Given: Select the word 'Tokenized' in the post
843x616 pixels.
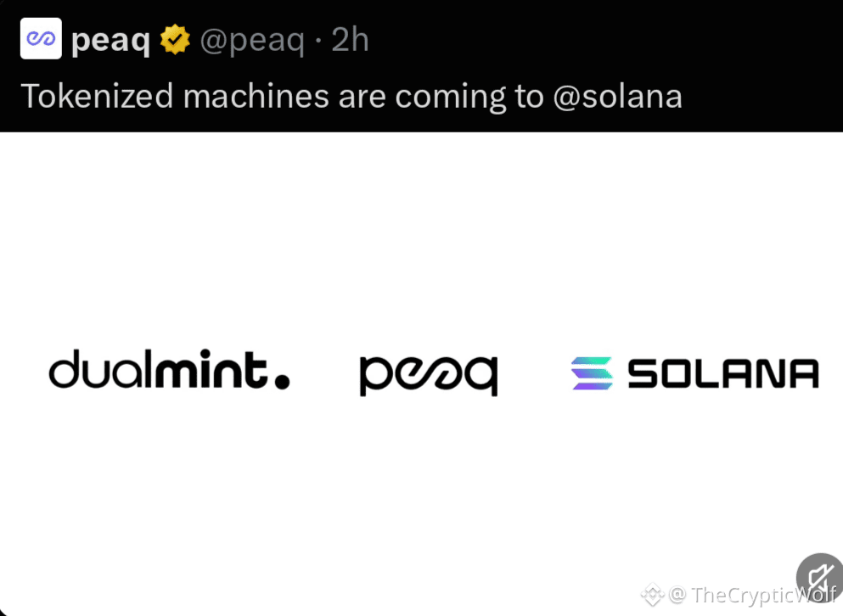Looking at the screenshot, I should (98, 96).
